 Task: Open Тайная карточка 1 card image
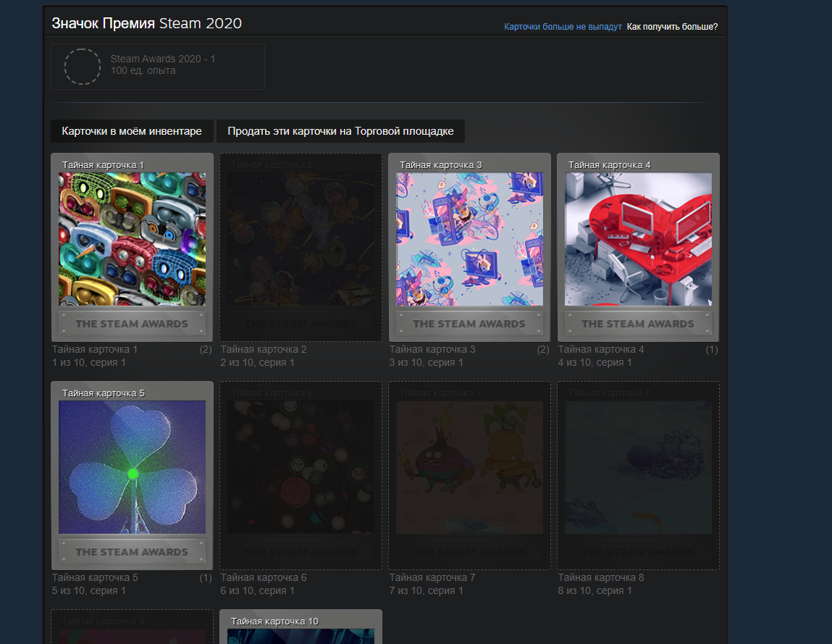click(132, 239)
